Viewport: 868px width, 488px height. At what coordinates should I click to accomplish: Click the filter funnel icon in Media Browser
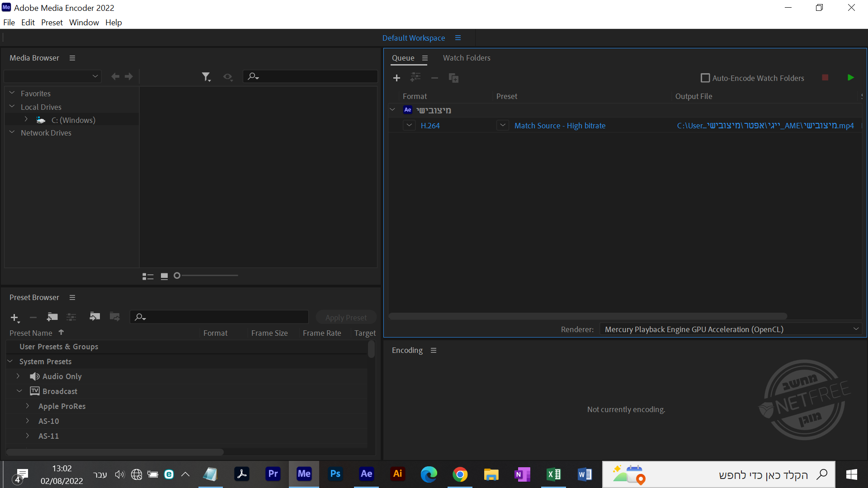[x=206, y=77]
